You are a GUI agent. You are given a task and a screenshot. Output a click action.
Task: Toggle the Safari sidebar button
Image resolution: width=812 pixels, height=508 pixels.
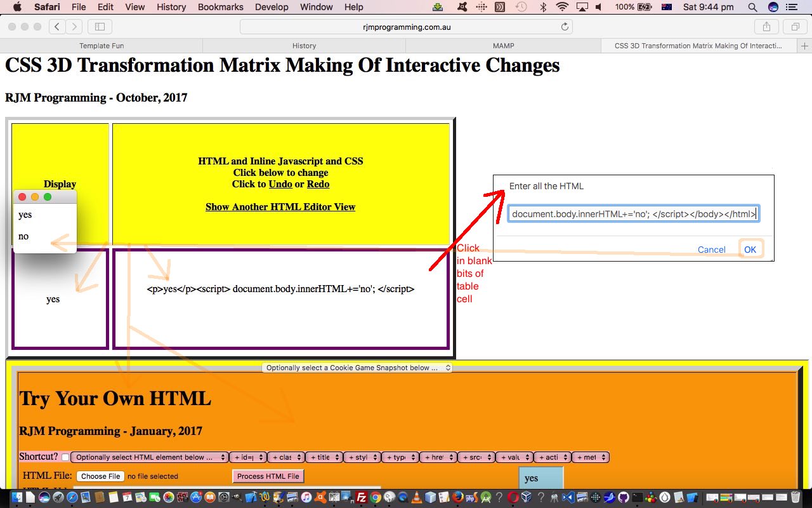(x=100, y=27)
